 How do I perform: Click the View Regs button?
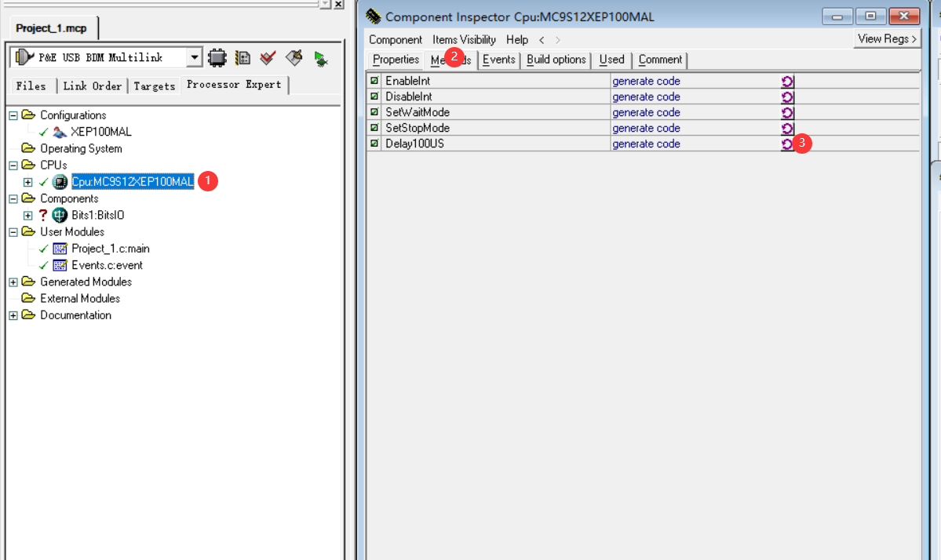tap(887, 38)
